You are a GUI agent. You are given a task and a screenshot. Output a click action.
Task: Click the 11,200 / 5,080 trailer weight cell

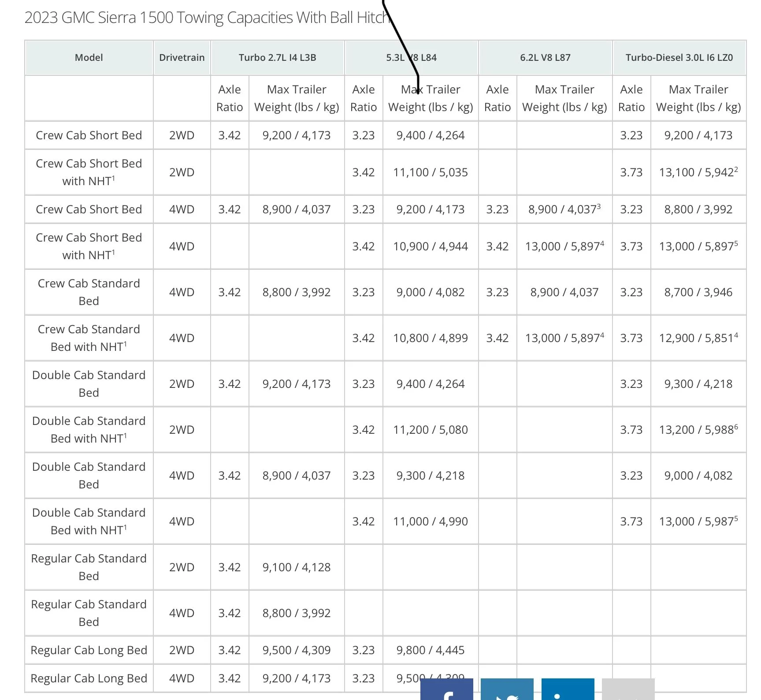[x=430, y=430]
